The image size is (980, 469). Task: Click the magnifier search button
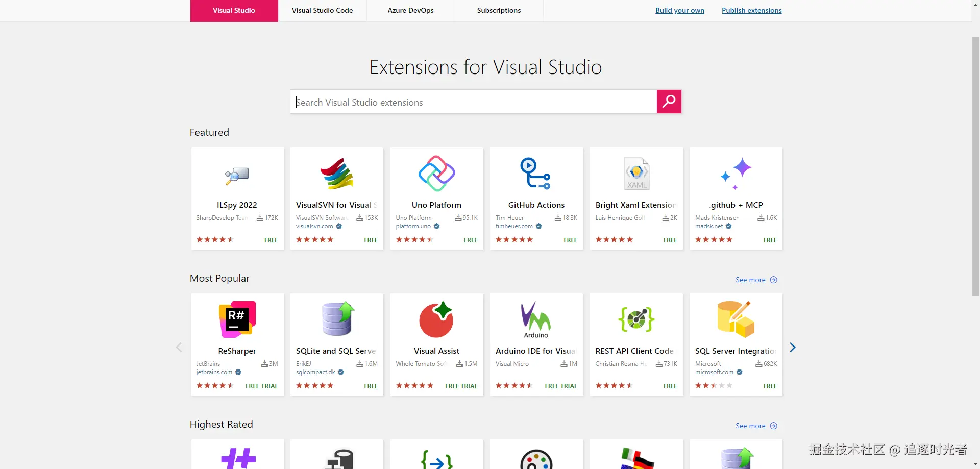click(669, 102)
